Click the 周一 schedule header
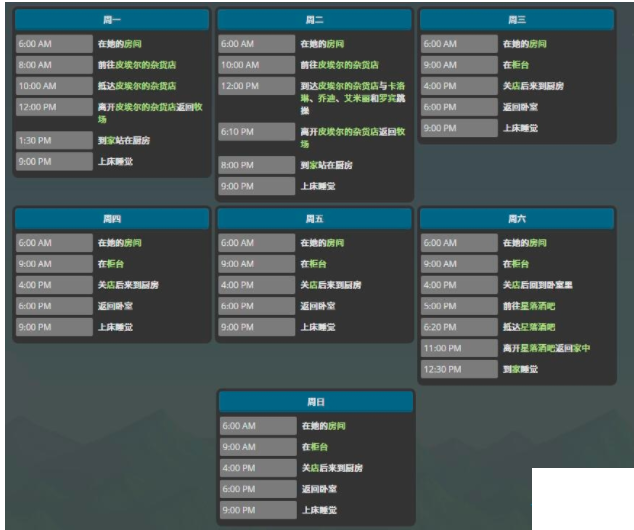 (112, 20)
